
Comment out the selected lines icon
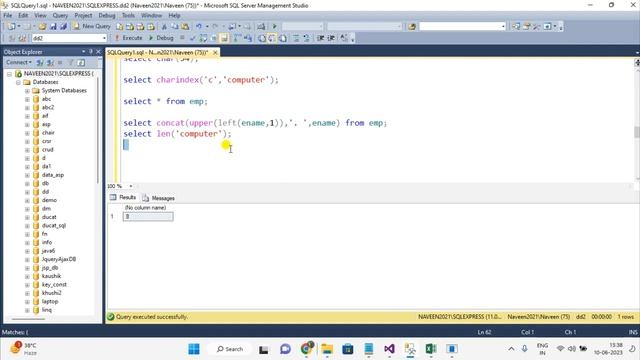click(296, 38)
